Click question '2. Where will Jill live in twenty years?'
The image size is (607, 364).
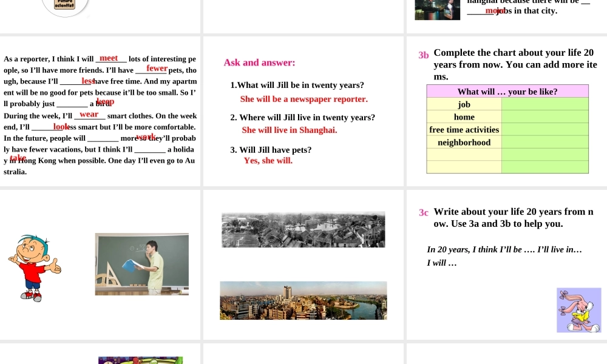[303, 118]
